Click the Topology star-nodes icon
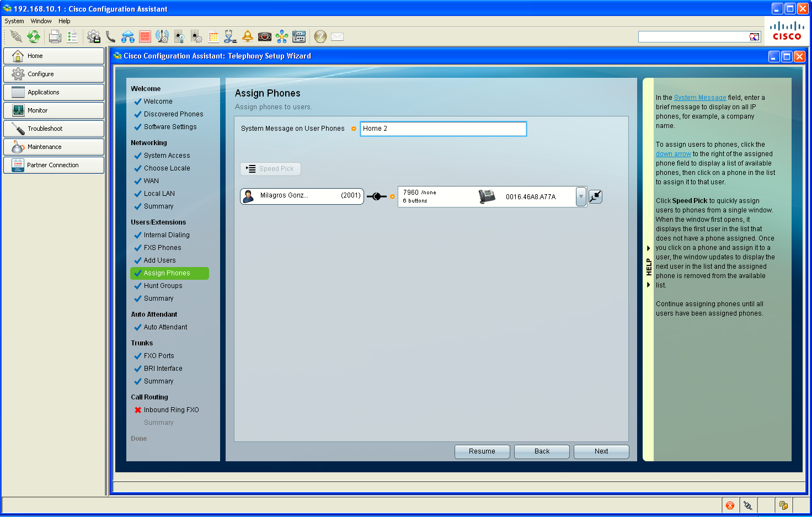This screenshot has width=812, height=517. [282, 36]
